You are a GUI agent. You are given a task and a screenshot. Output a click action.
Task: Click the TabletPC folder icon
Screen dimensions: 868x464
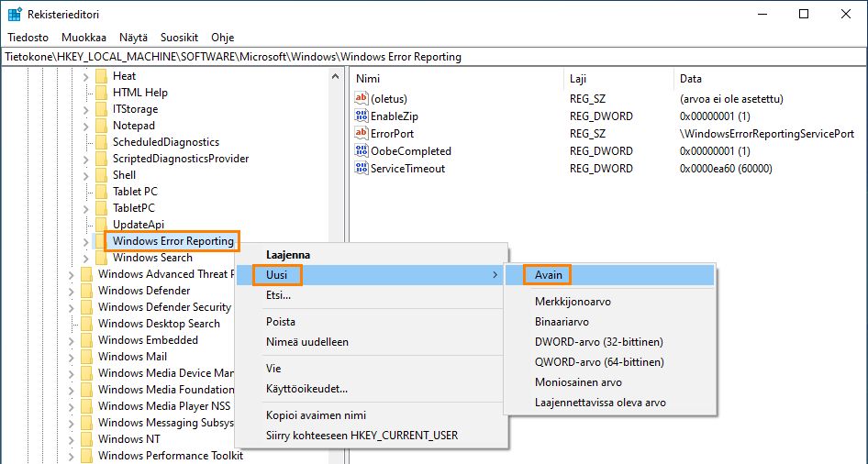pyautogui.click(x=101, y=208)
